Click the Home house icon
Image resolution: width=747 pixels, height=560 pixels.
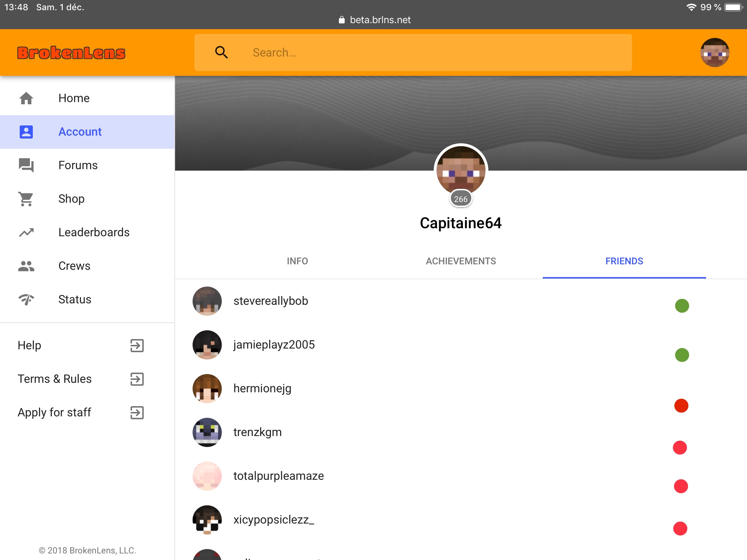coord(26,98)
